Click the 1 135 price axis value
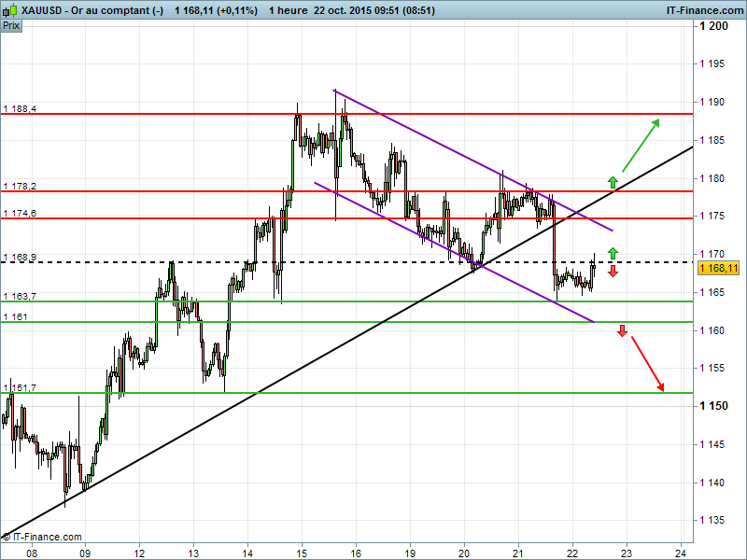The width and height of the screenshot is (747, 560). coord(712,520)
